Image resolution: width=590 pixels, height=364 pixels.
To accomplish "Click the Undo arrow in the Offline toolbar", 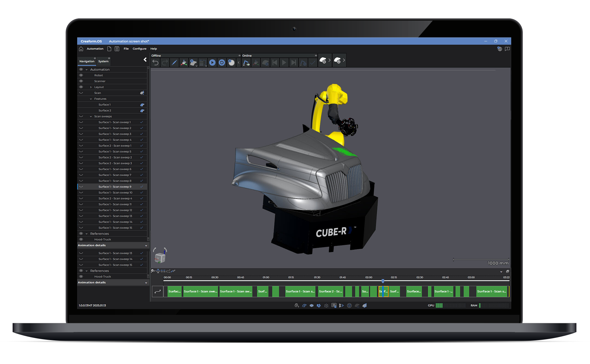I will click(x=156, y=63).
